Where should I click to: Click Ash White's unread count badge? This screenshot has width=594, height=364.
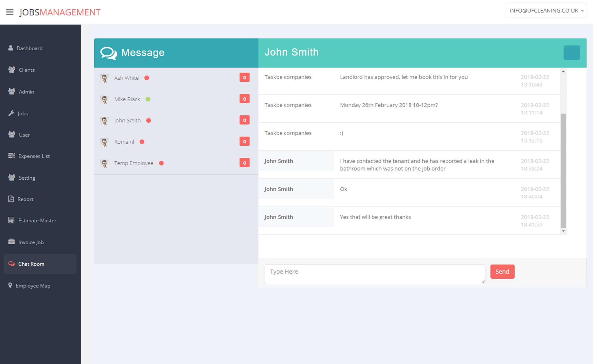(245, 78)
